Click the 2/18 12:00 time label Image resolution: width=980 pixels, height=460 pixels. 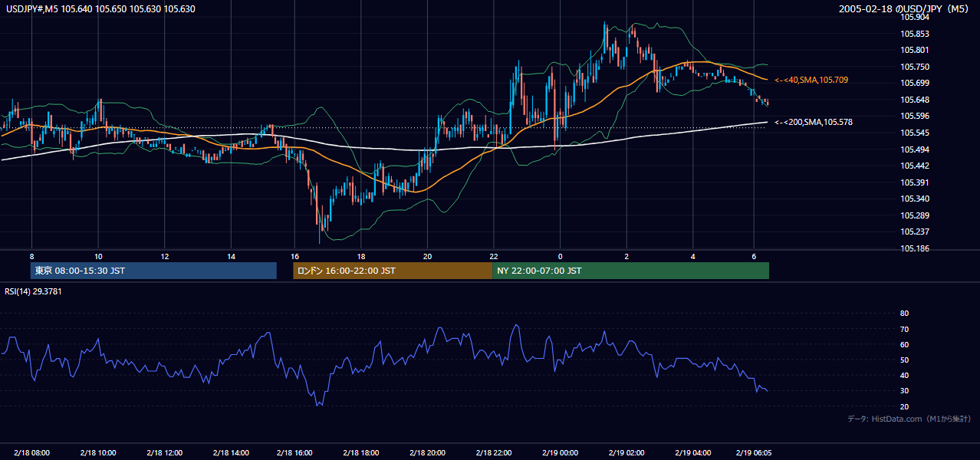point(163,452)
